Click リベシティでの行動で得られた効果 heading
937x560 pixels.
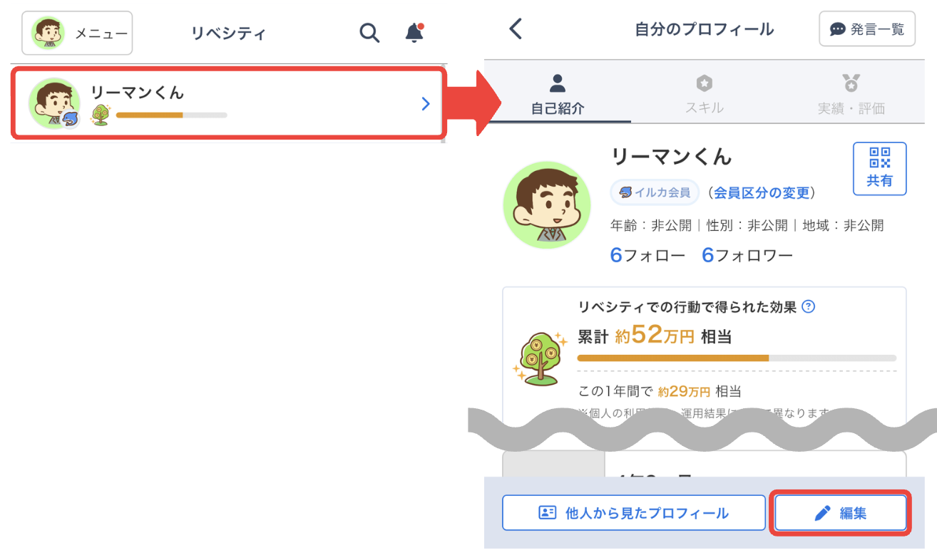pos(687,307)
